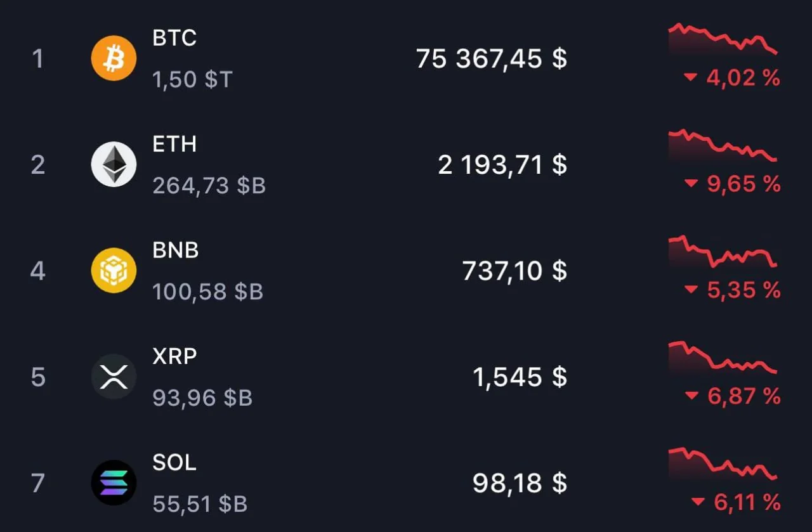Screen dimensions: 812x532
Task: Select the ETH ticker name
Action: [174, 145]
